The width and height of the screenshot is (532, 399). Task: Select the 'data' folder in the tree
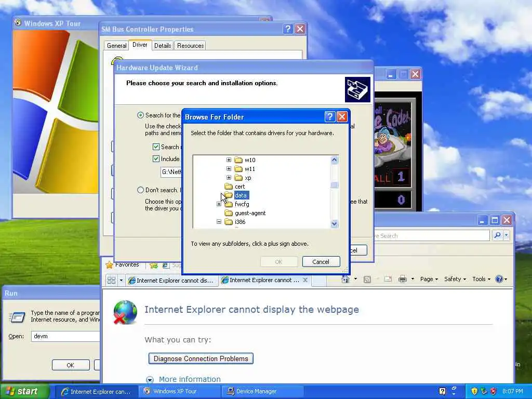point(241,195)
